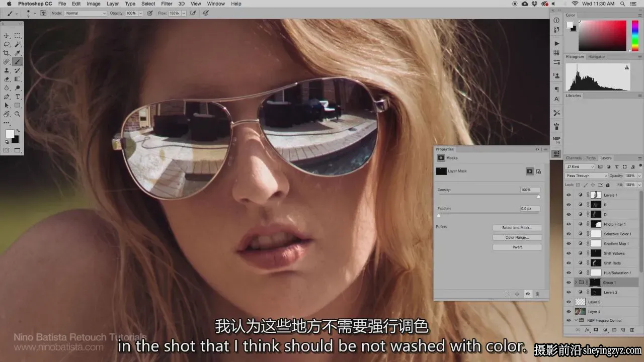The height and width of the screenshot is (362, 644).
Task: Select the Zoom tool
Action: (18, 114)
